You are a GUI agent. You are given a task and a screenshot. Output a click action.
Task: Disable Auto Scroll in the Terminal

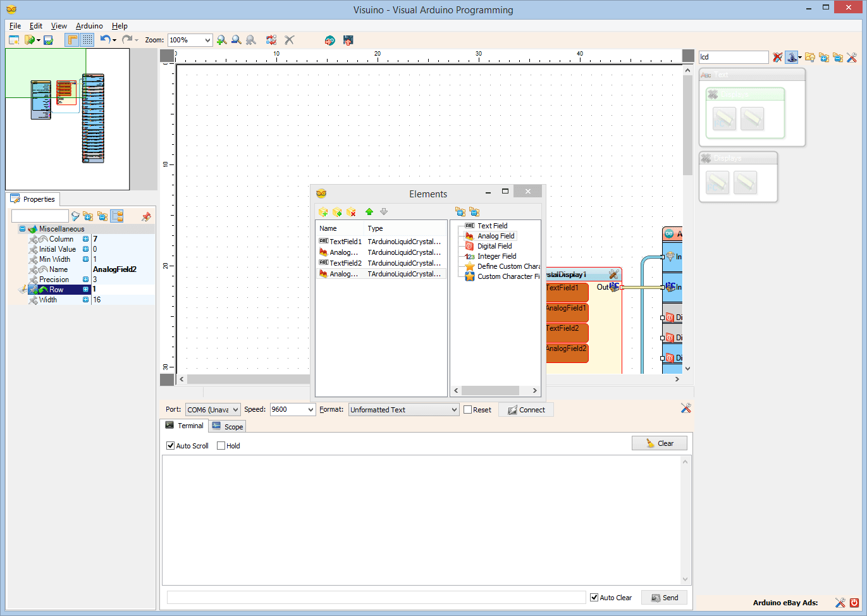click(169, 446)
